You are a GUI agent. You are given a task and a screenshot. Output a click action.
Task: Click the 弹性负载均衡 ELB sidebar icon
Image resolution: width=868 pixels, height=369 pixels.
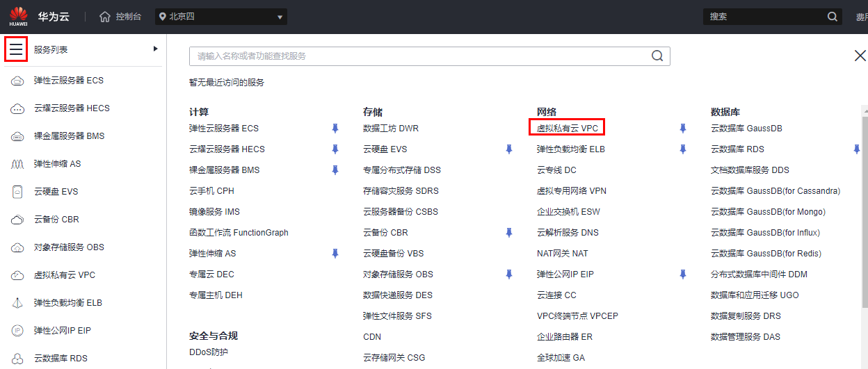tap(18, 303)
